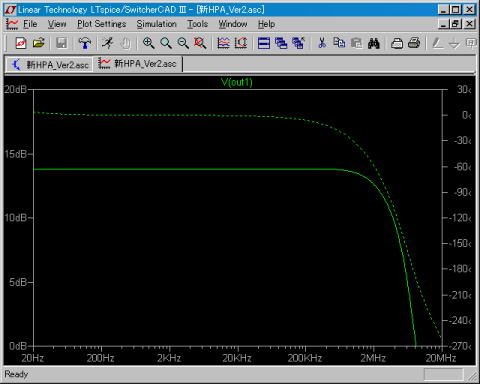Open the File menu
The image size is (480, 384).
[30, 24]
